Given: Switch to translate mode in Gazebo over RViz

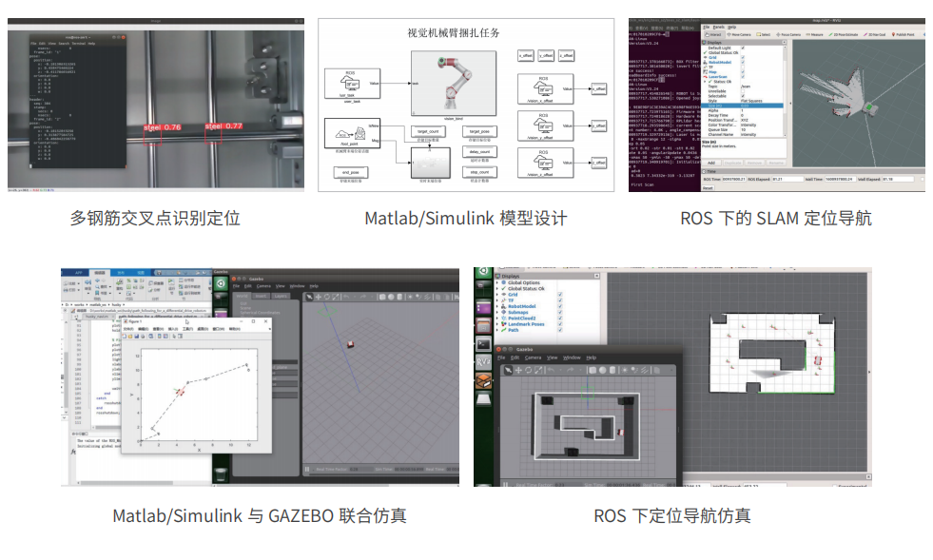Looking at the screenshot, I should (518, 370).
